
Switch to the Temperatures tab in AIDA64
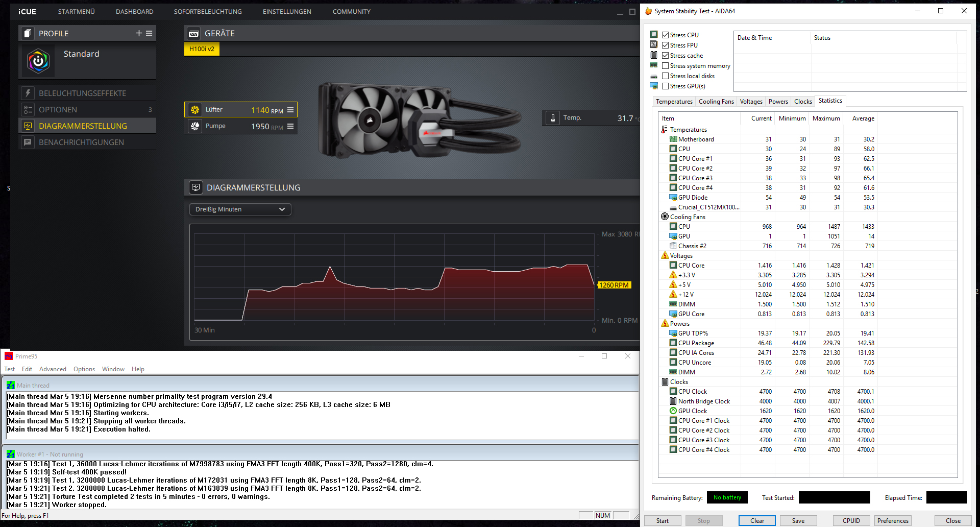pos(674,102)
